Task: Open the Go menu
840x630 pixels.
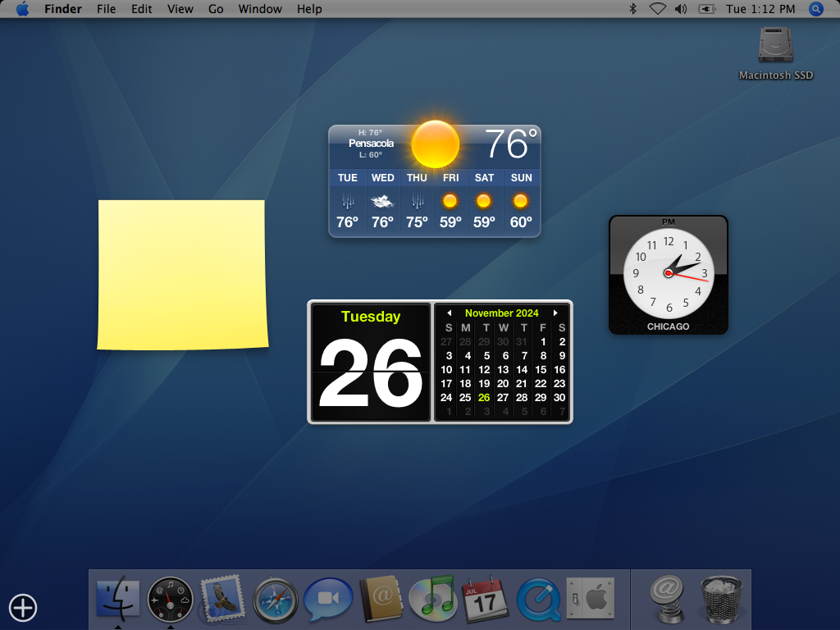Action: click(x=216, y=9)
